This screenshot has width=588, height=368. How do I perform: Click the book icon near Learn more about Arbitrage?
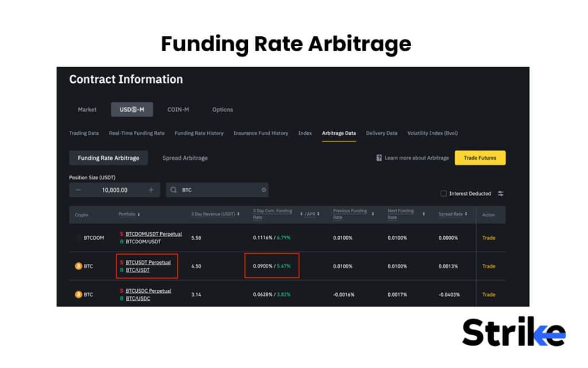[x=378, y=158]
